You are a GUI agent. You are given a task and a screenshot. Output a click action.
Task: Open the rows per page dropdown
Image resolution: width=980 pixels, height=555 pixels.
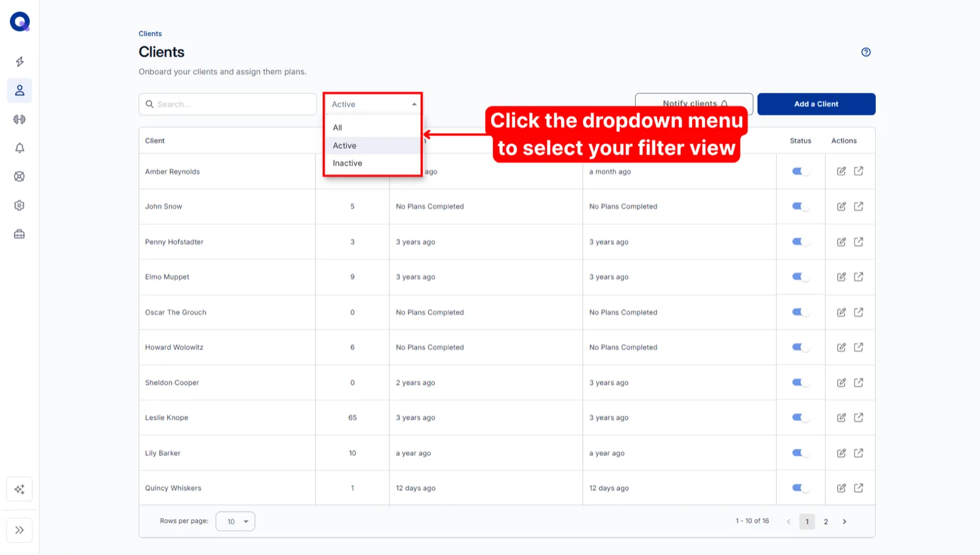point(235,522)
